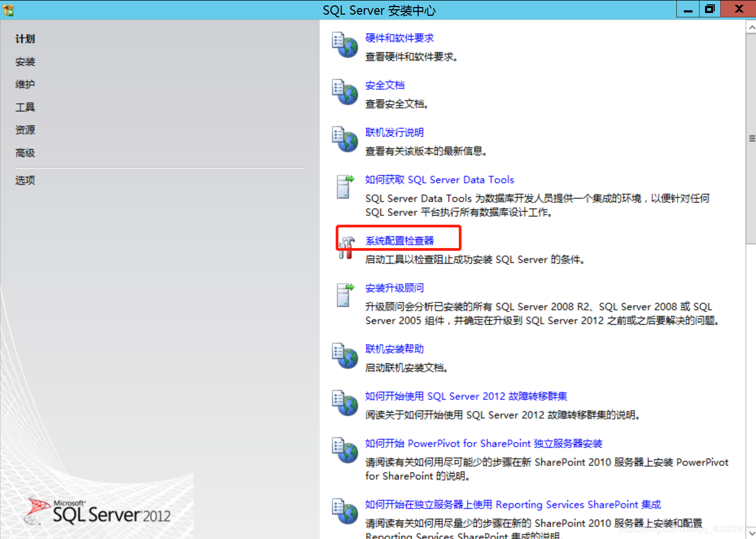Image resolution: width=756 pixels, height=539 pixels.
Task: Click the globe icon beside 联机发行说明
Action: pyautogui.click(x=345, y=139)
